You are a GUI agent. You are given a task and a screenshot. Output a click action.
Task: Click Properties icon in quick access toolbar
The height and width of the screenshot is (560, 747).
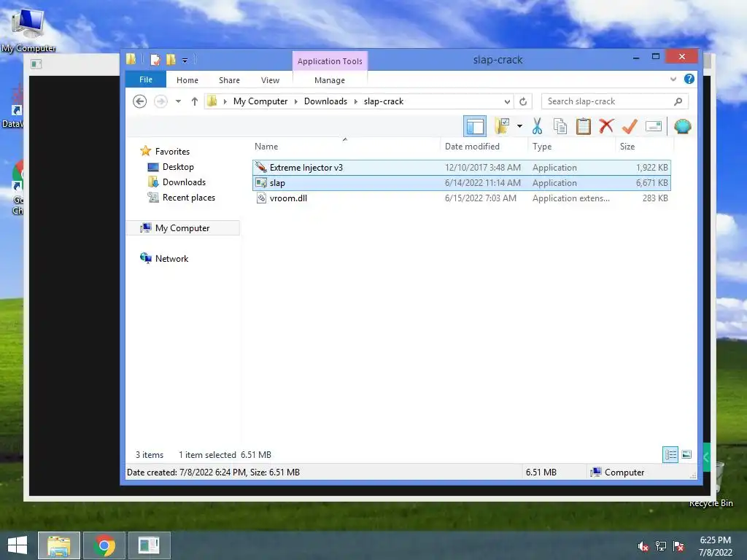click(x=155, y=60)
